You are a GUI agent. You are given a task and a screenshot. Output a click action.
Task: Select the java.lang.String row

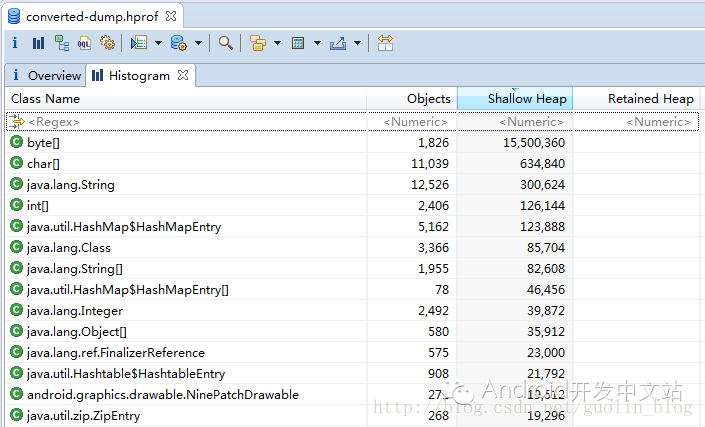tap(352, 185)
